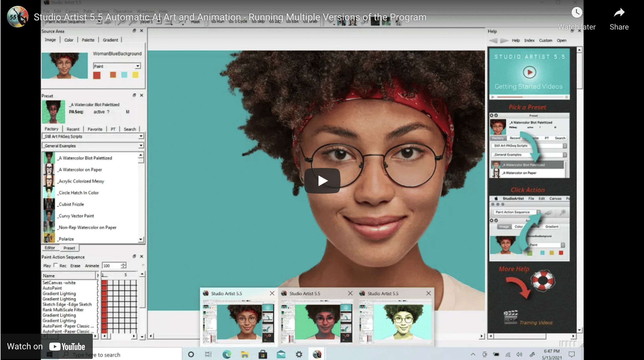The height and width of the screenshot is (360, 644).
Task: Close the Preset panel
Action: (x=142, y=95)
